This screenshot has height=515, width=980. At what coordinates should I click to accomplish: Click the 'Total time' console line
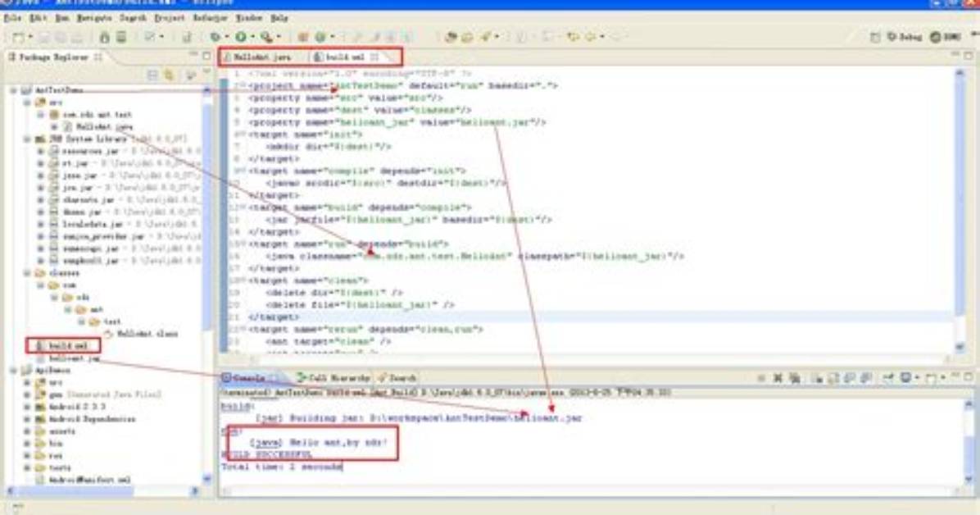click(282, 467)
